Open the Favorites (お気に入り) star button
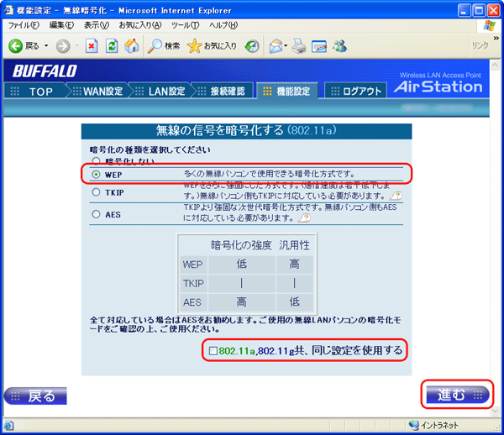This screenshot has width=504, height=435. pos(212,45)
